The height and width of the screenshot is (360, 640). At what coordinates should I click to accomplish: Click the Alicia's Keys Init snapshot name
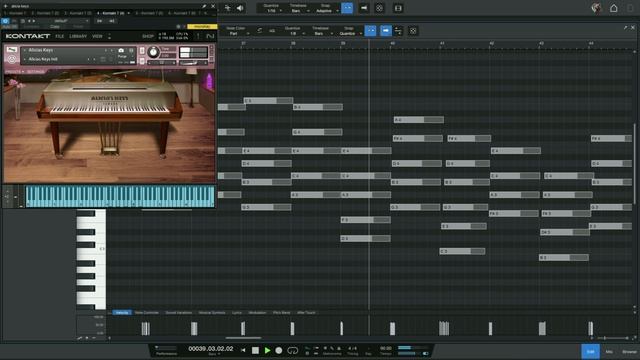click(x=43, y=59)
